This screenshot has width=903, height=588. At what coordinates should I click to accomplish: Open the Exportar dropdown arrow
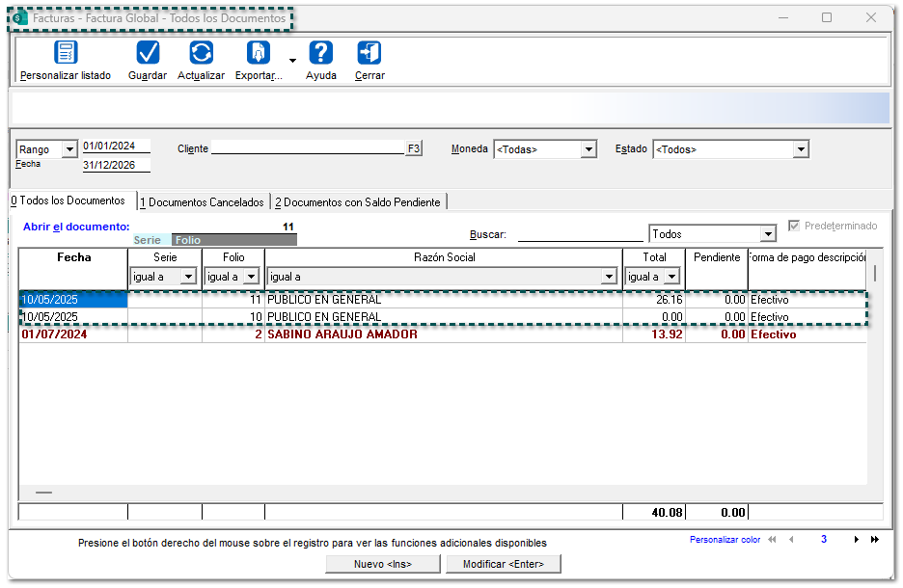click(292, 61)
